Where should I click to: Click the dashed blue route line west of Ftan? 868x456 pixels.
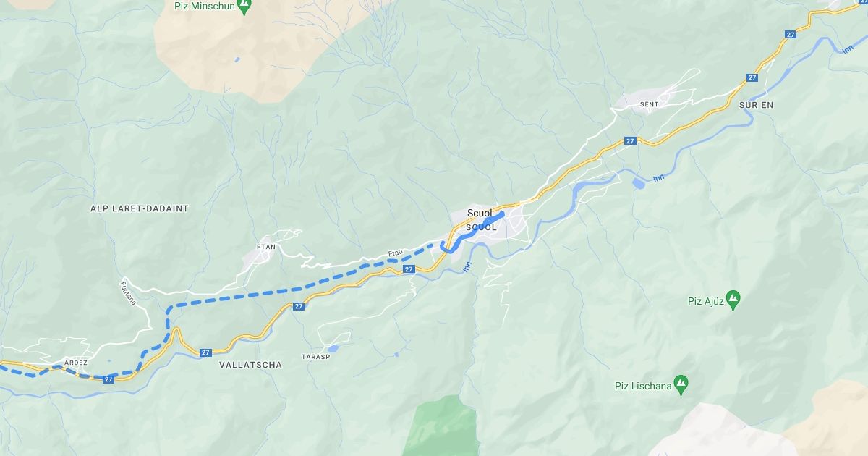click(x=239, y=296)
